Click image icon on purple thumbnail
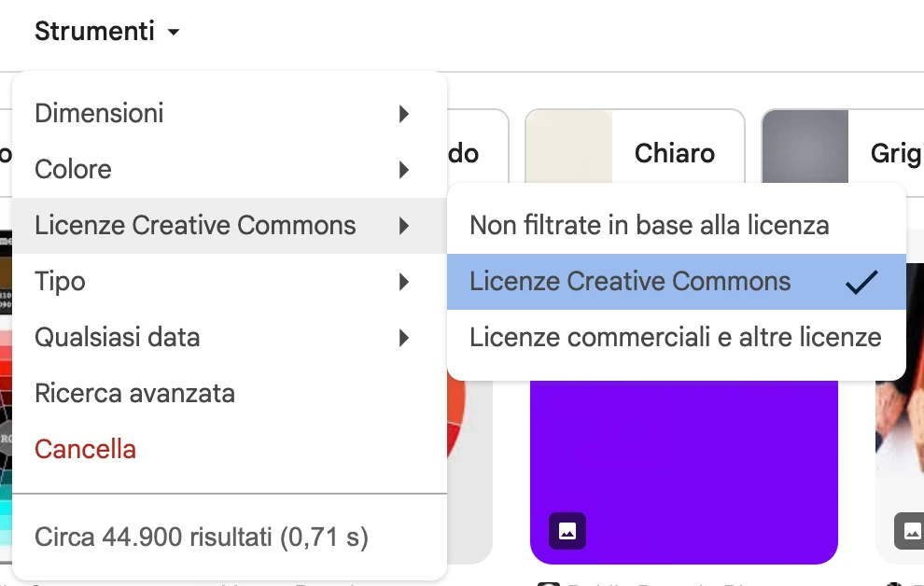924x586 pixels. click(567, 531)
